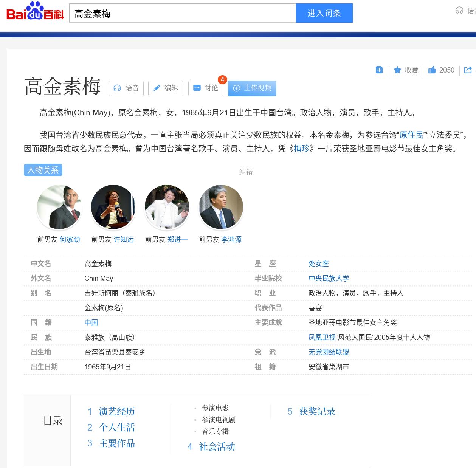Click the 人物关系 tag
Image resolution: width=476 pixels, height=468 pixels.
(43, 170)
